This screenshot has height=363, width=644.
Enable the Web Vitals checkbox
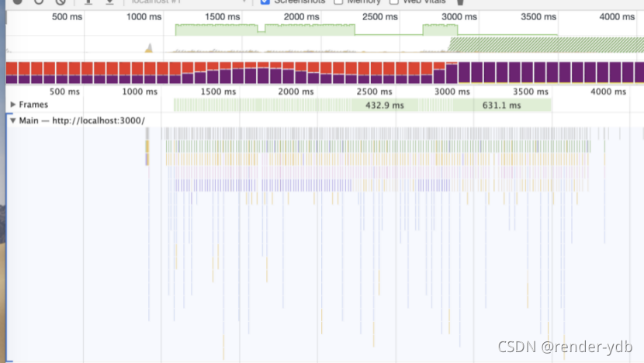tap(394, 2)
